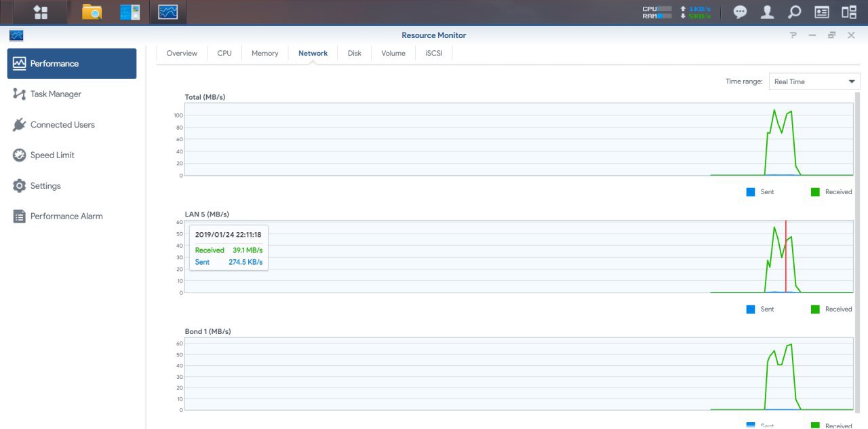This screenshot has width=868, height=429.
Task: Open the search magnifier icon
Action: [x=794, y=12]
